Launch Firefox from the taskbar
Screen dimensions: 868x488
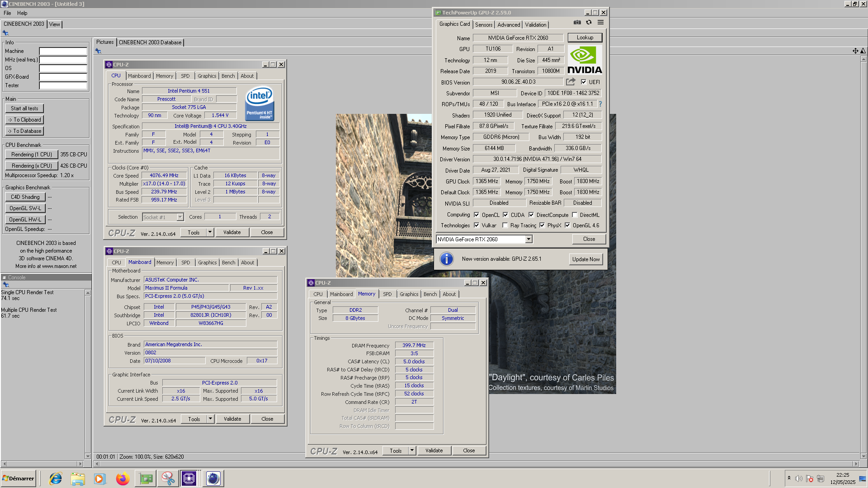[x=123, y=479]
